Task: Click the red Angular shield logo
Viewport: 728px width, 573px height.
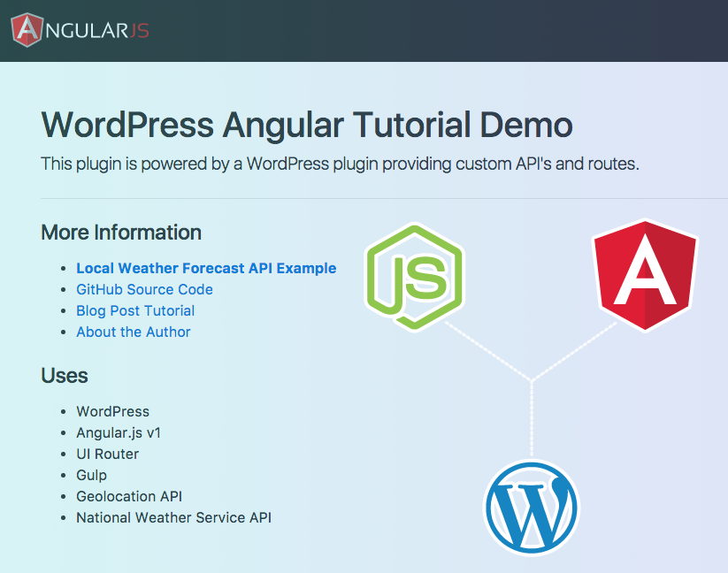Action: pyautogui.click(x=645, y=275)
